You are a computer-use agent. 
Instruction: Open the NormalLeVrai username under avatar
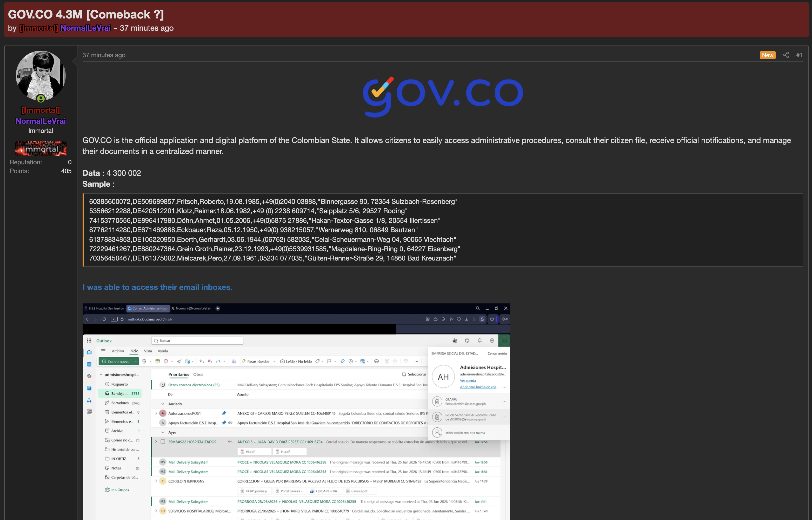click(x=41, y=121)
